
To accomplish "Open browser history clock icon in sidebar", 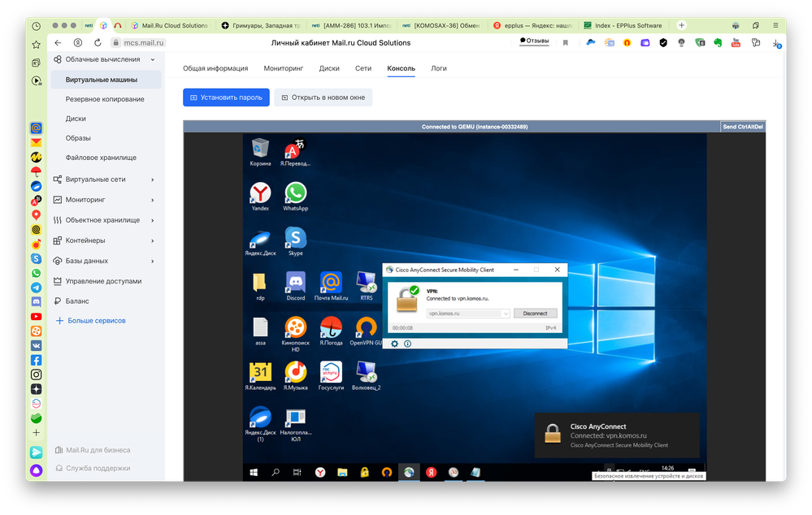I will tap(36, 26).
